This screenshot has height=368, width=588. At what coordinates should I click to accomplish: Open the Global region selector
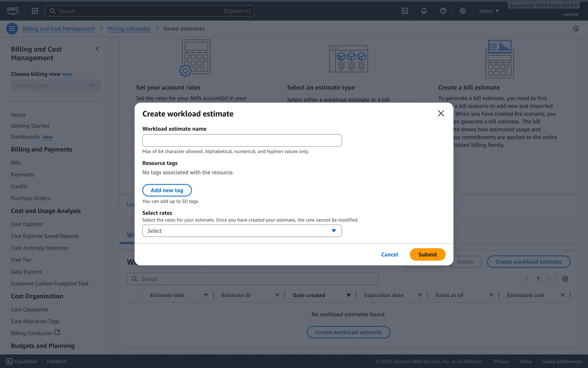[x=488, y=11]
